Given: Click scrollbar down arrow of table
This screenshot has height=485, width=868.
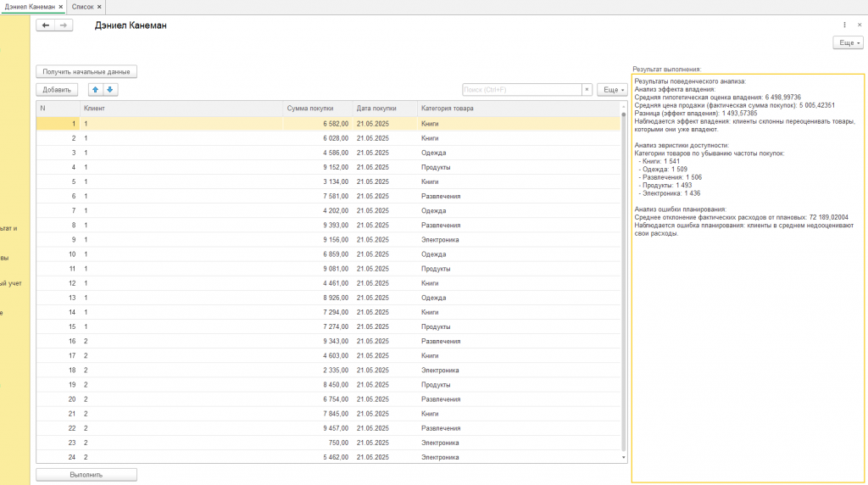Looking at the screenshot, I should coord(623,457).
